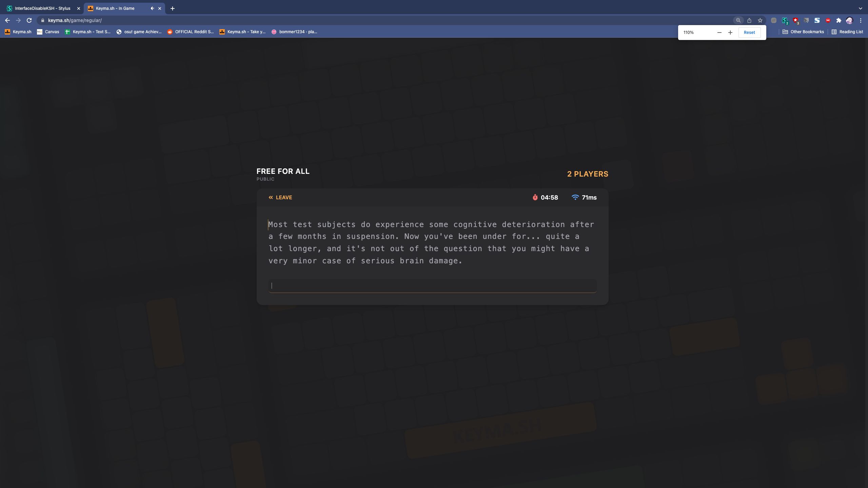868x488 pixels.
Task: Go back to previous page
Action: (x=7, y=20)
